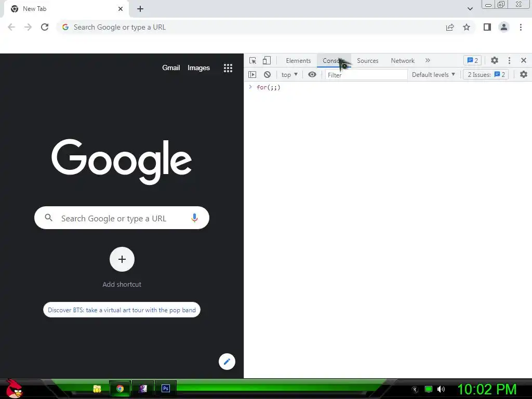Close the New Tab tab
Viewport: 532px width, 399px height.
pyautogui.click(x=121, y=9)
